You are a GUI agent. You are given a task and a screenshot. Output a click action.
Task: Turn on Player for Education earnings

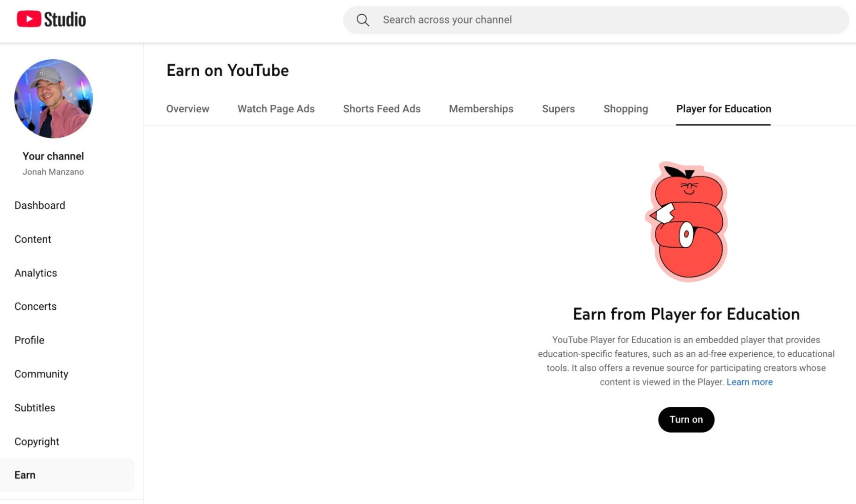point(686,419)
